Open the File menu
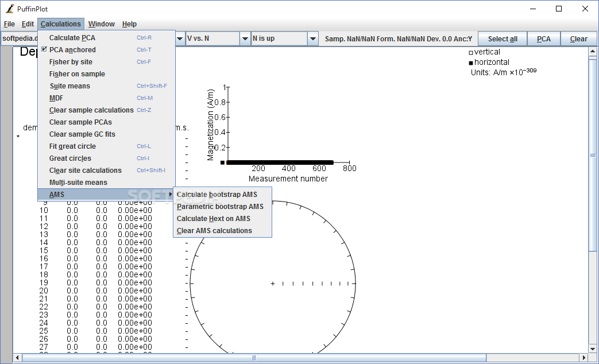The image size is (599, 364). coord(9,24)
